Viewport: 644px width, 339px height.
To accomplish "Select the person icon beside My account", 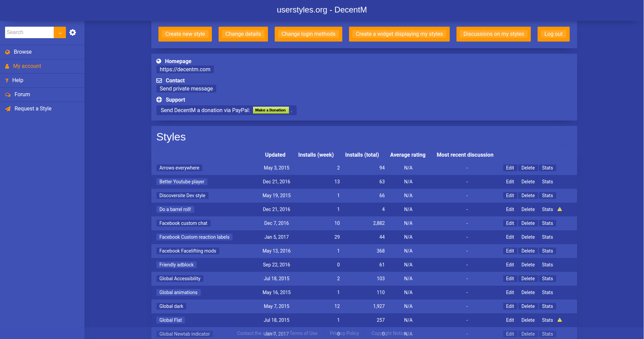I will pos(7,66).
